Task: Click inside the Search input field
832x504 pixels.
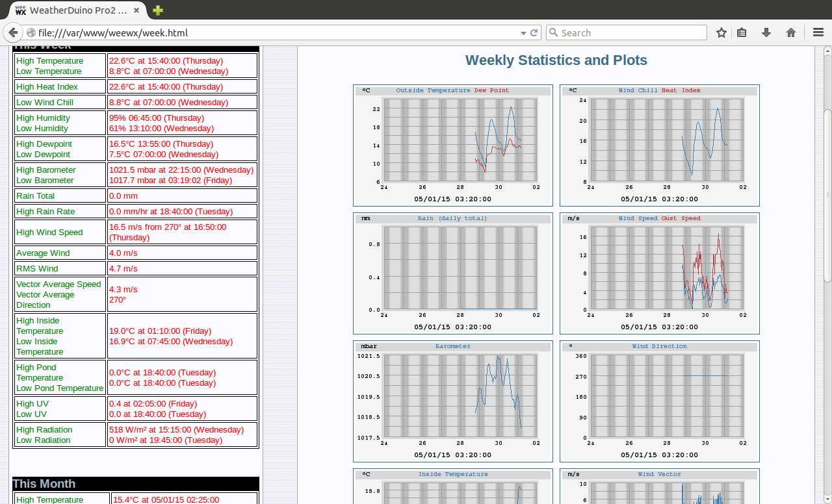Action: pyautogui.click(x=630, y=32)
